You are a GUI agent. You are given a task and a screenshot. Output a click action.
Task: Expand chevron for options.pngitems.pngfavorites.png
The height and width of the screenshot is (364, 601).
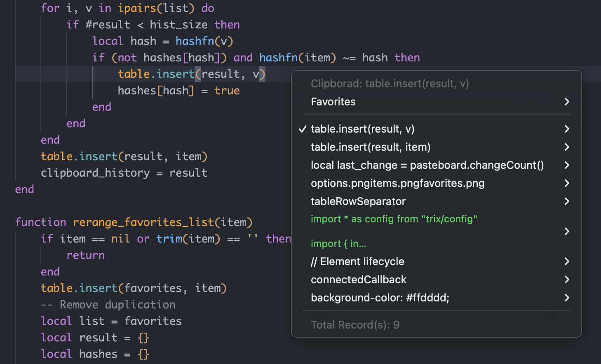point(567,183)
